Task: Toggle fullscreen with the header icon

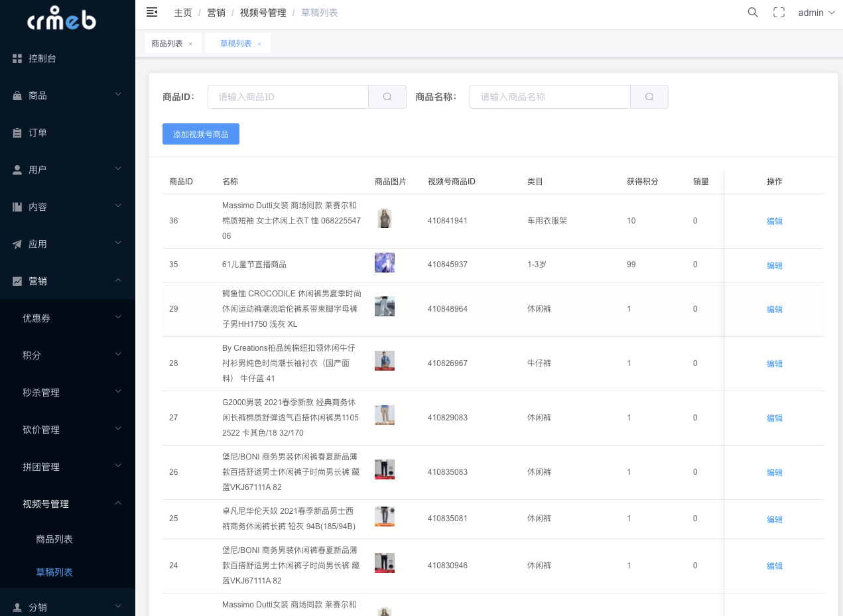Action: pyautogui.click(x=779, y=12)
